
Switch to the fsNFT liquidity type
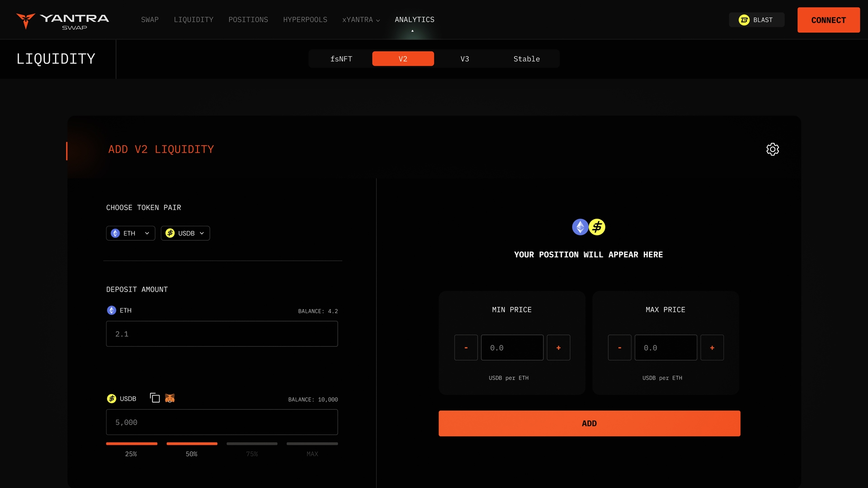341,59
